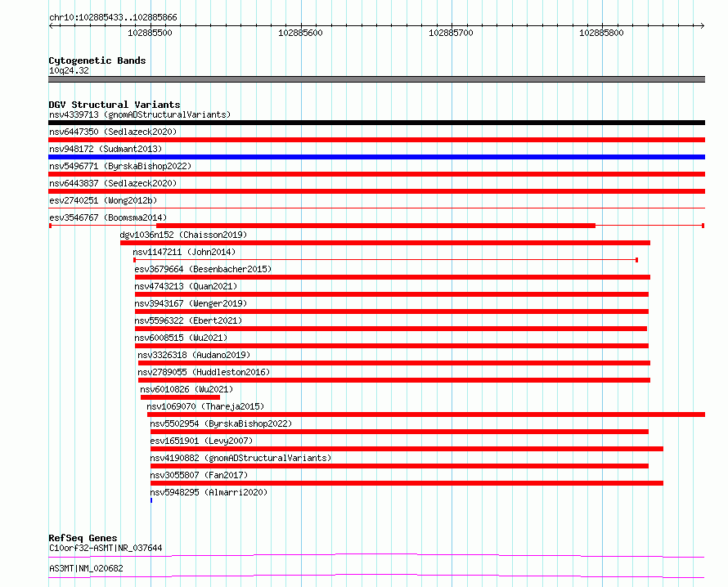Click the ruler's left arrow end
This screenshot has width=728, height=587.
(x=51, y=25)
